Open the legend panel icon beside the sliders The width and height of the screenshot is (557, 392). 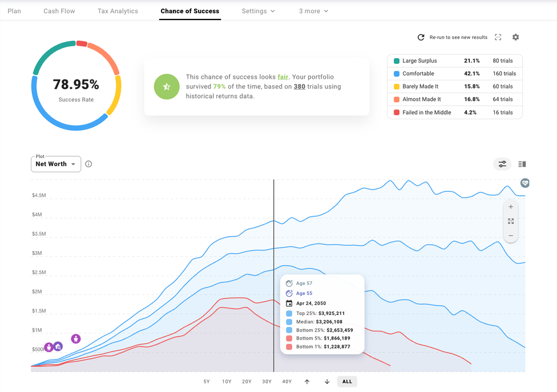pyautogui.click(x=521, y=164)
